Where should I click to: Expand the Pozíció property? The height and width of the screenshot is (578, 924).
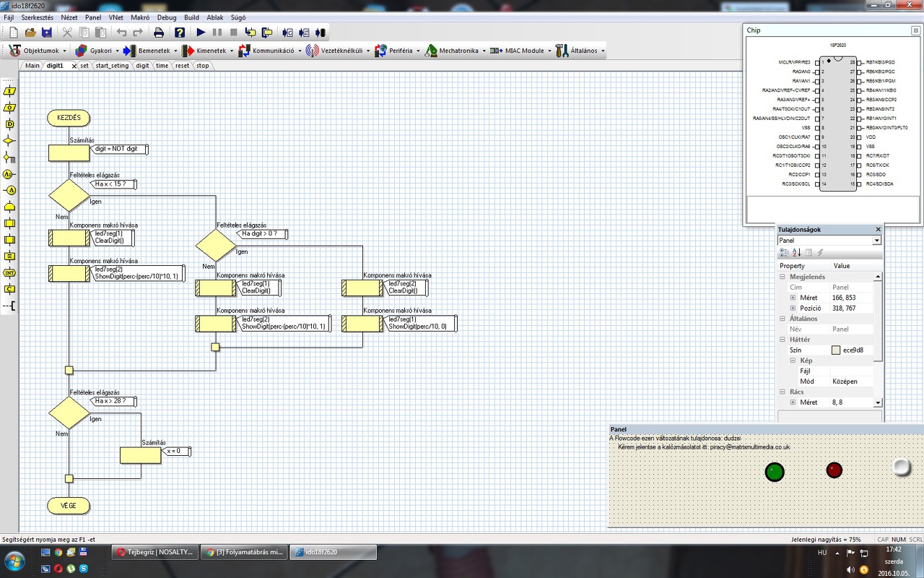pyautogui.click(x=793, y=308)
